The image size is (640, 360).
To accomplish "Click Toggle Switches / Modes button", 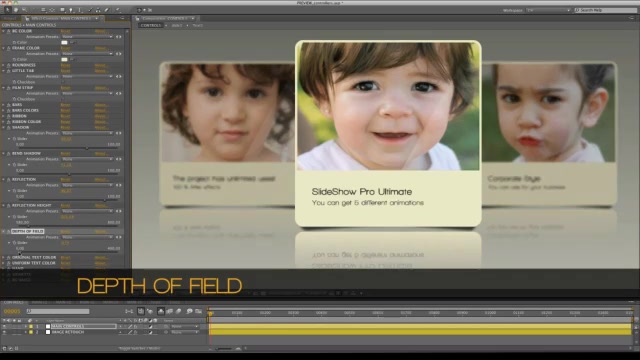I will pyautogui.click(x=139, y=349).
